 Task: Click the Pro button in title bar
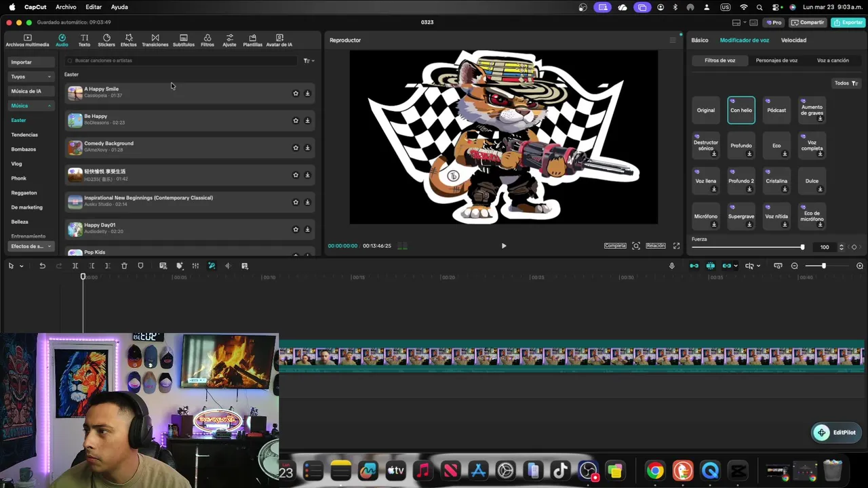pyautogui.click(x=774, y=22)
